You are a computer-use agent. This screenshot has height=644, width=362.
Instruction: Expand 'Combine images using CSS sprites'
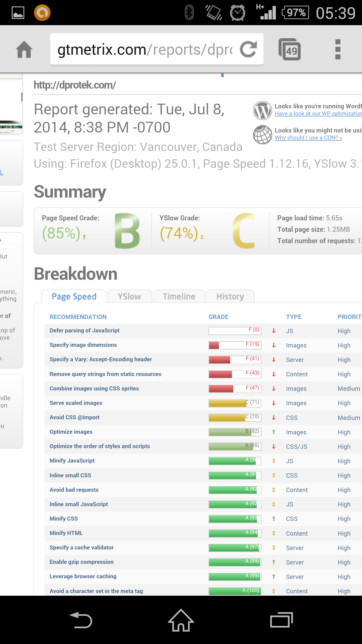(x=94, y=388)
